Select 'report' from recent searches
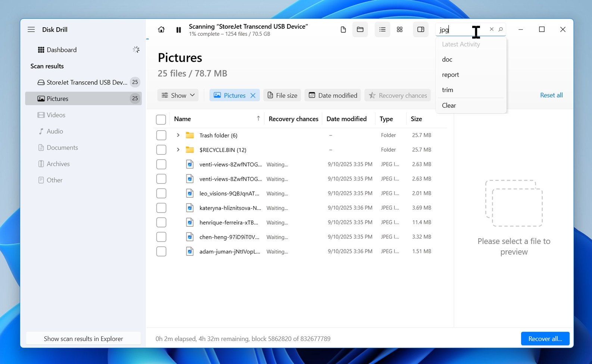Screen dimensions: 592x364 (451, 75)
